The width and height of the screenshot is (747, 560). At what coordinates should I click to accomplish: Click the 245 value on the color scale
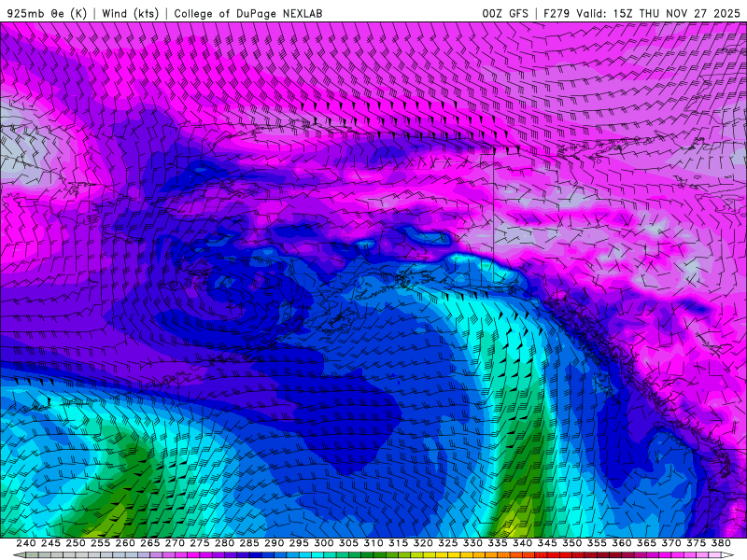click(50, 543)
